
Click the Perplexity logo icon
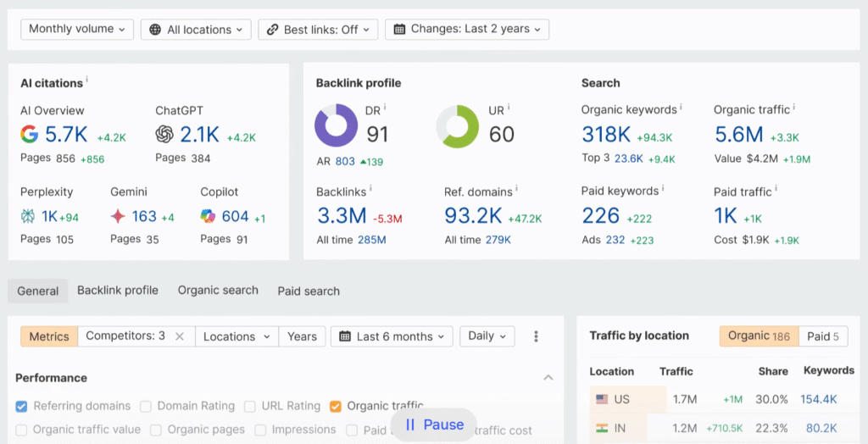click(x=29, y=216)
